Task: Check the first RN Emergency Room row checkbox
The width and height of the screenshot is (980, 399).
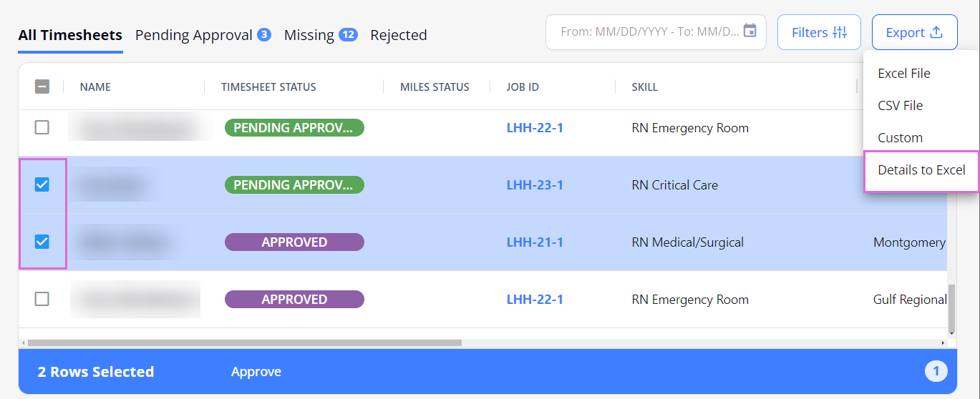Action: [42, 127]
